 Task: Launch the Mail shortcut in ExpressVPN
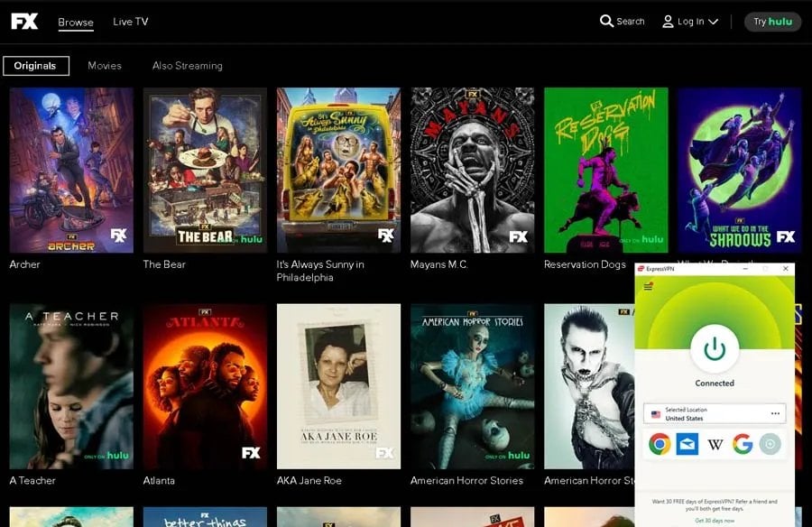point(687,444)
